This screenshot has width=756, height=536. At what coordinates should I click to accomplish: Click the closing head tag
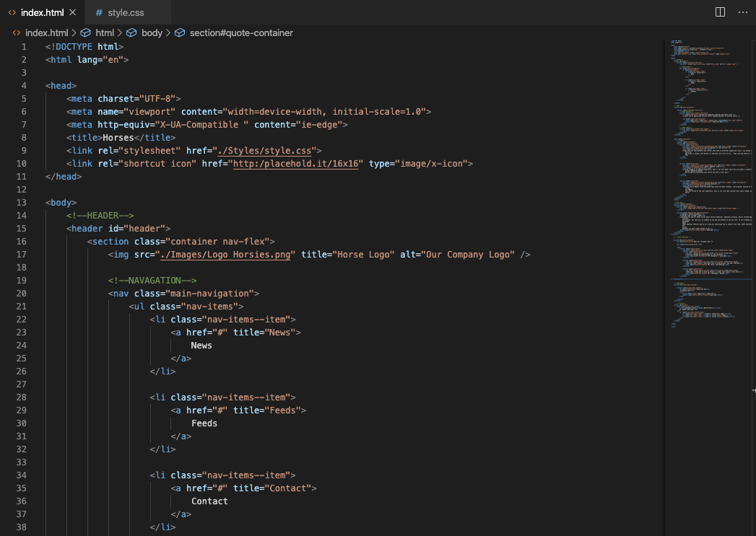[x=63, y=177]
